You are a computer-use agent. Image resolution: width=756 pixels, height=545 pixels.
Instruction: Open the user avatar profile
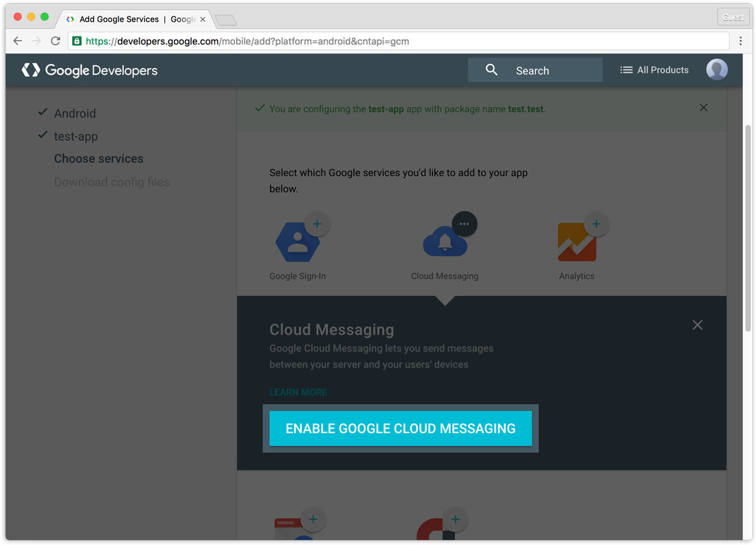[717, 69]
